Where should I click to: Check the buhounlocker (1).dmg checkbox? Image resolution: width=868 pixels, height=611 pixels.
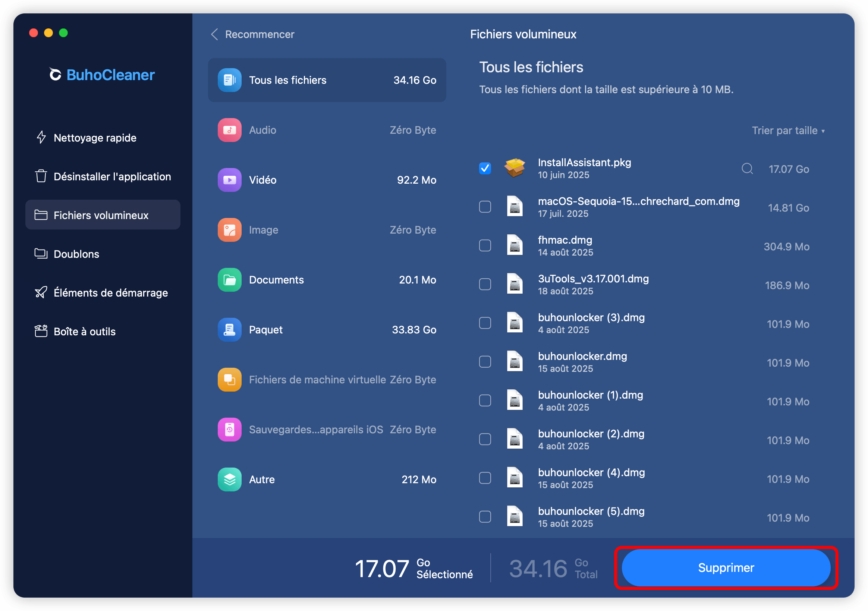point(485,401)
